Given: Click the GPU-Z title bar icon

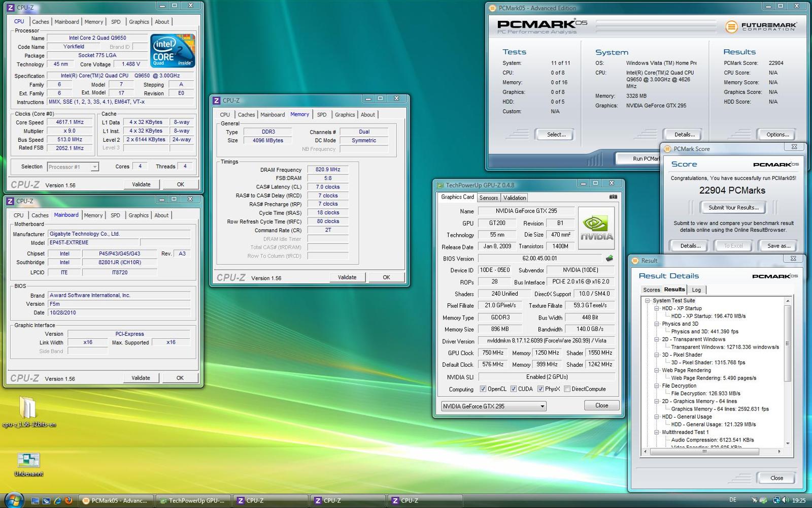Looking at the screenshot, I should coord(439,185).
